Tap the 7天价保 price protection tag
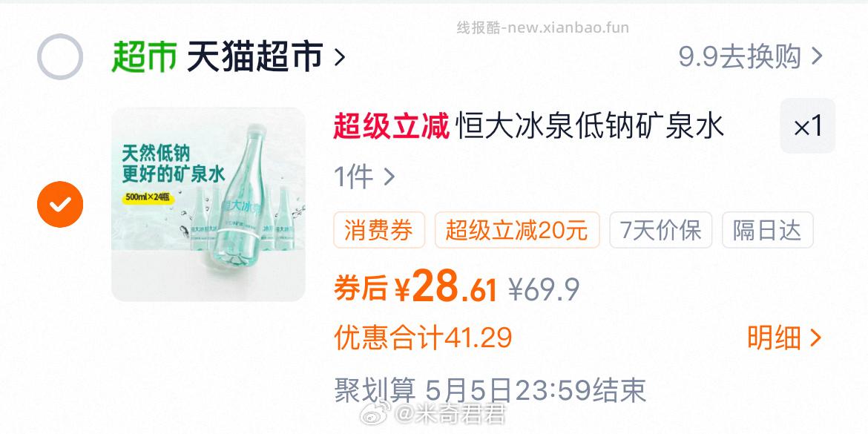This screenshot has width=868, height=434. click(661, 230)
